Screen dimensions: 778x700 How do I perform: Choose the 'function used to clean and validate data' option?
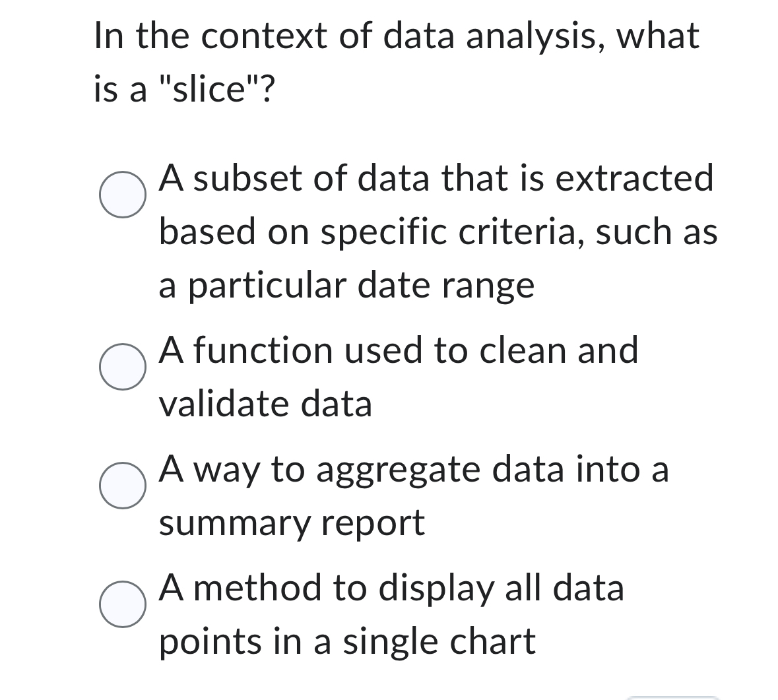398,377
